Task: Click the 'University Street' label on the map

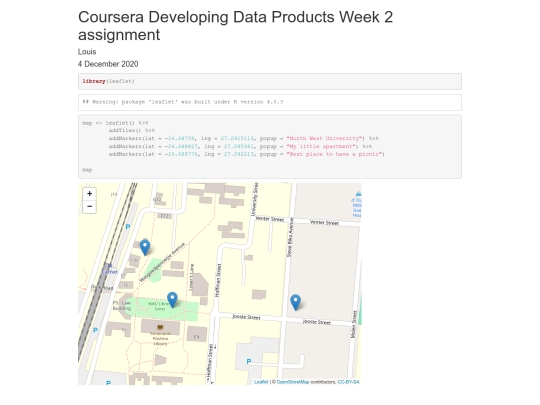Action: [255, 199]
